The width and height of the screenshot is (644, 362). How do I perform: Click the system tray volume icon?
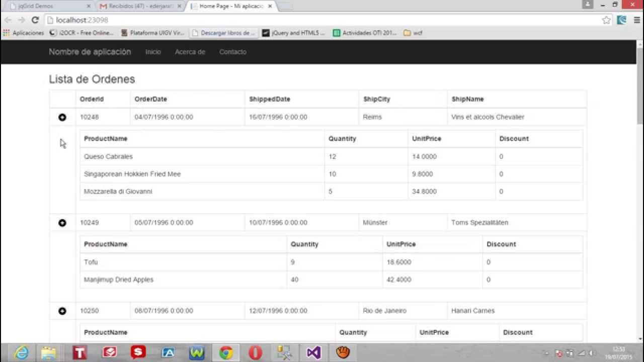pyautogui.click(x=592, y=353)
